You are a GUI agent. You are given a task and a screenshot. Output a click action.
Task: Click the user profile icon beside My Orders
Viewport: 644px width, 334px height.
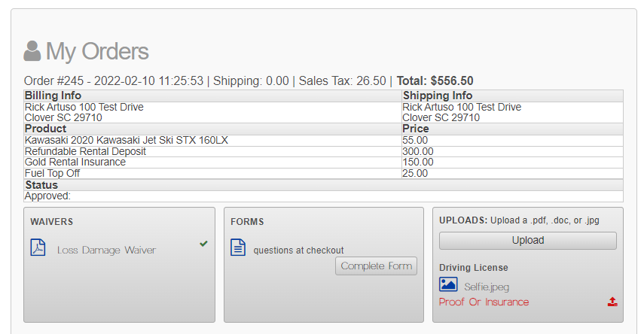click(x=32, y=51)
